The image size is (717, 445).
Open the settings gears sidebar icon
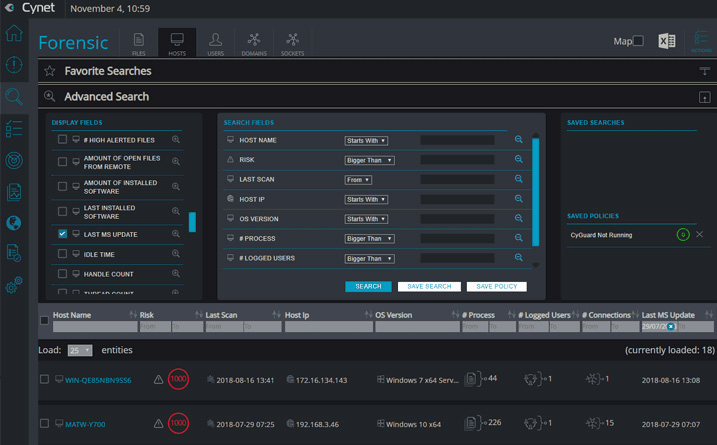click(x=14, y=286)
